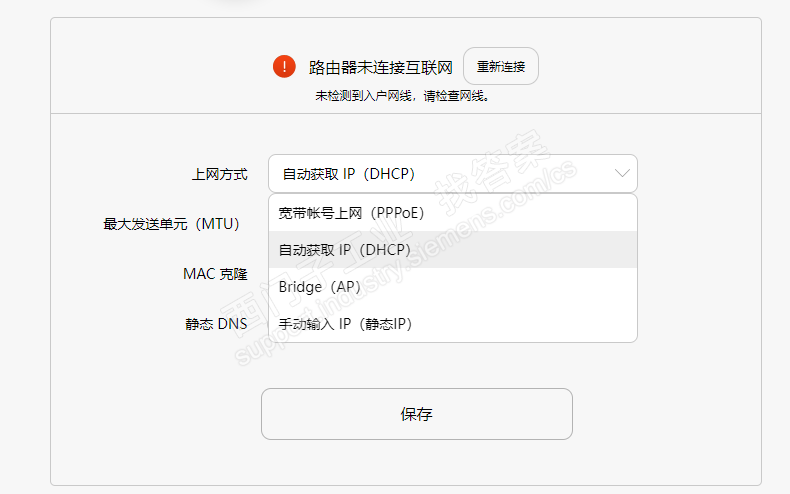The height and width of the screenshot is (494, 790).
Task: Click the 上网方式 combo box showing current selection
Action: pos(440,174)
